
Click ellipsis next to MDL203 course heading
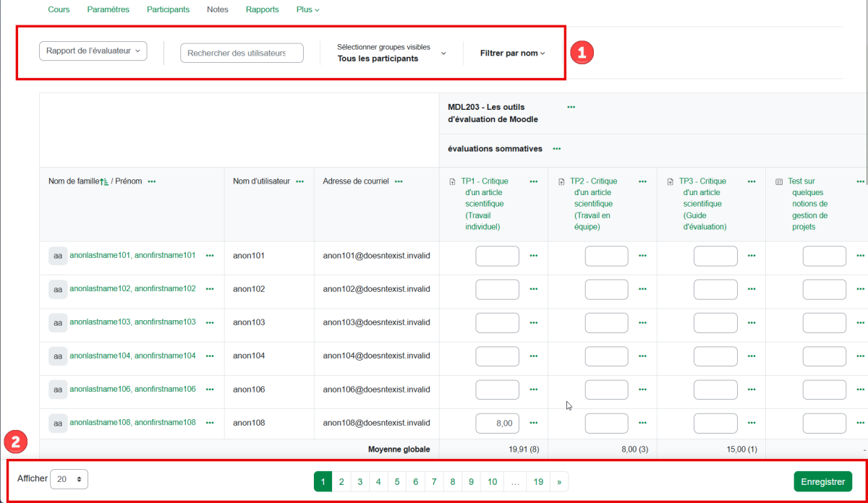point(571,107)
